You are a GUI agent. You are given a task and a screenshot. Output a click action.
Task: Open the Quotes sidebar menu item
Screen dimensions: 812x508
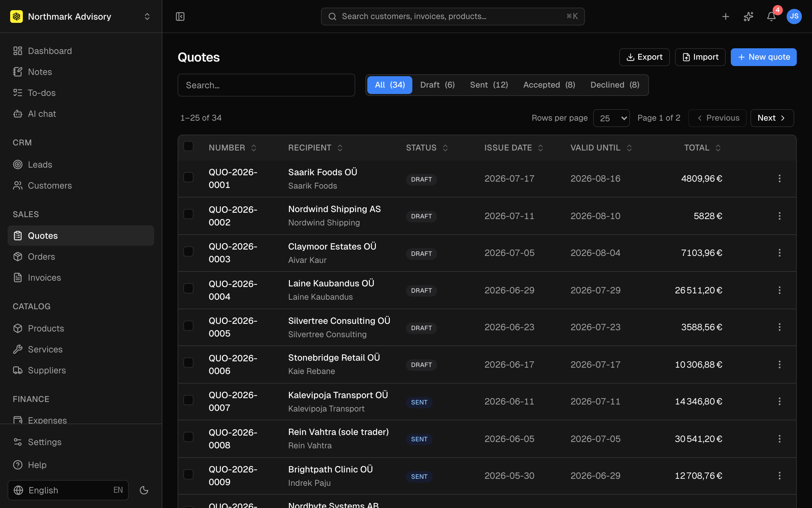coord(81,236)
